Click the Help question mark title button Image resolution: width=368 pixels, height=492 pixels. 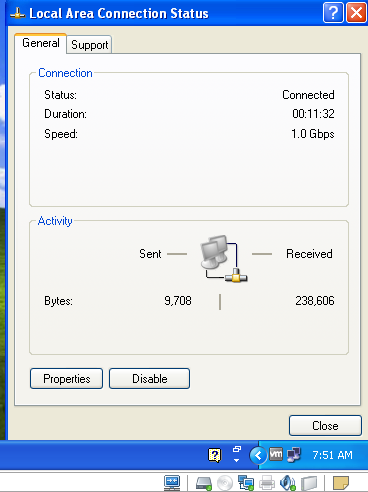coord(333,13)
